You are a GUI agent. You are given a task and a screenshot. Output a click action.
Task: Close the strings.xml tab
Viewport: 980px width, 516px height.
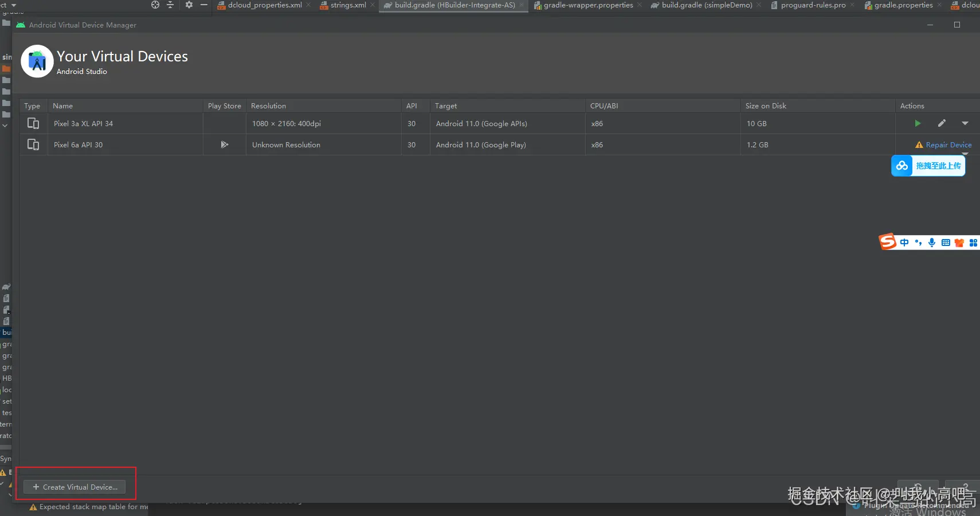click(373, 5)
